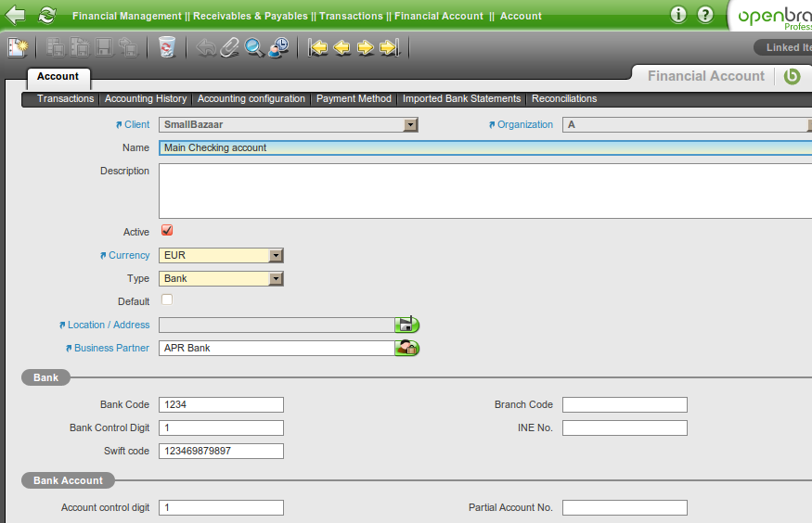
Task: Uncheck the Active checkbox
Action: coord(167,231)
